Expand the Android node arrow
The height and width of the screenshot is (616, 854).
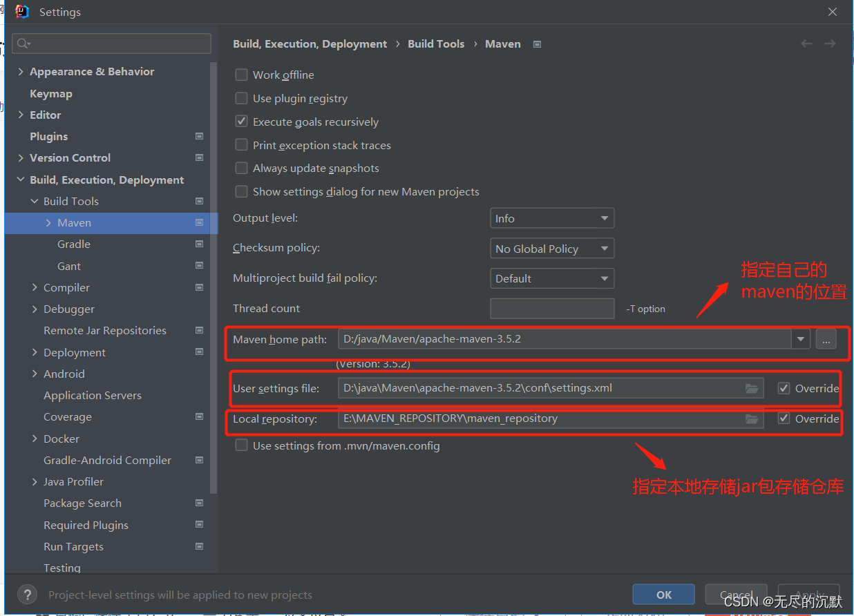click(x=35, y=374)
